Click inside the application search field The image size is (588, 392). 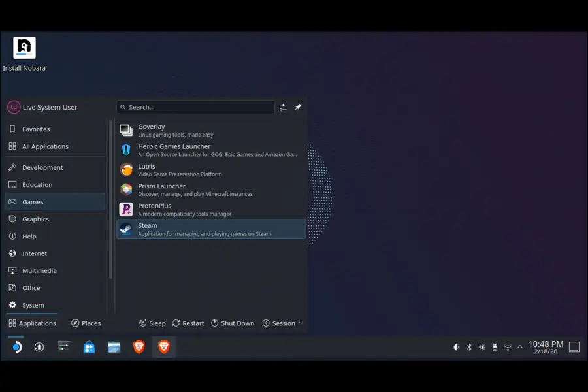pos(196,106)
